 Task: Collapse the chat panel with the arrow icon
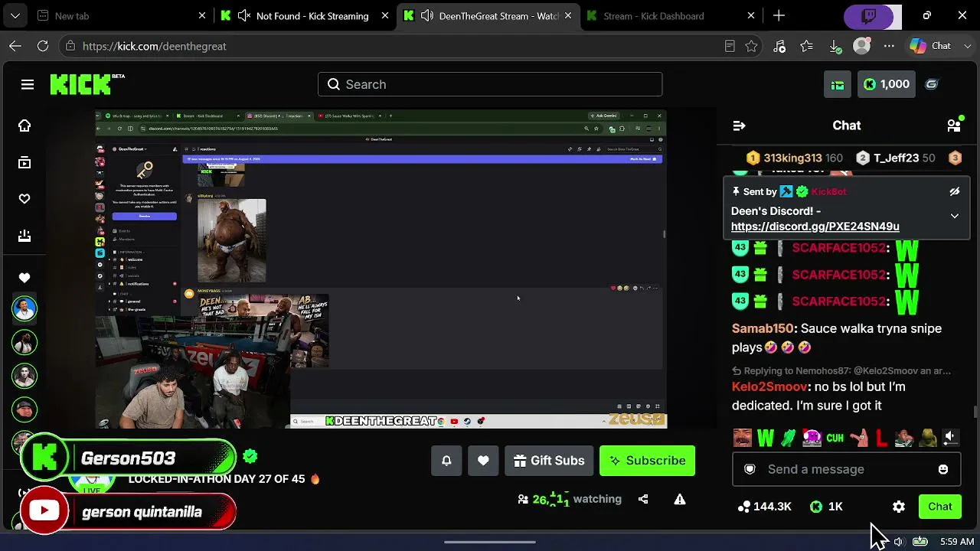[x=739, y=126]
